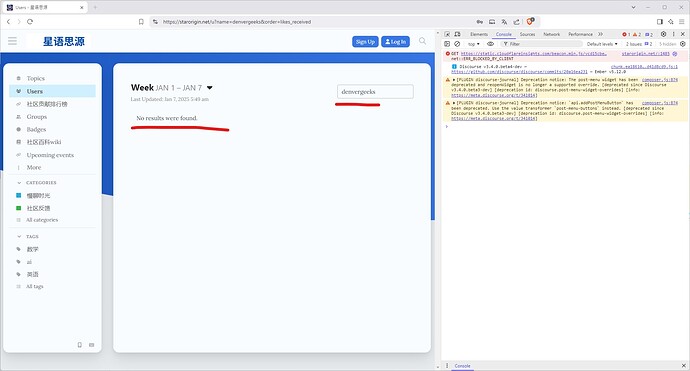Open a new browser tab with plus
The width and height of the screenshot is (690, 371).
coord(95,7)
